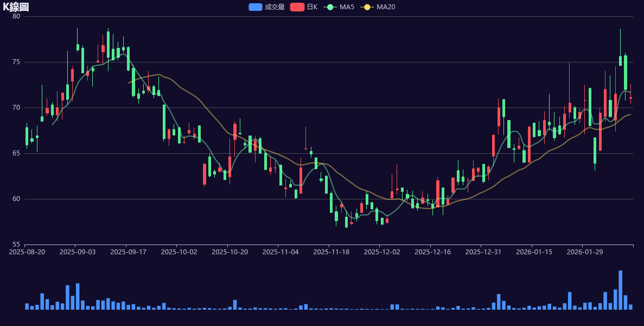
Task: Hide the 日K series via its legend label
Action: click(312, 7)
